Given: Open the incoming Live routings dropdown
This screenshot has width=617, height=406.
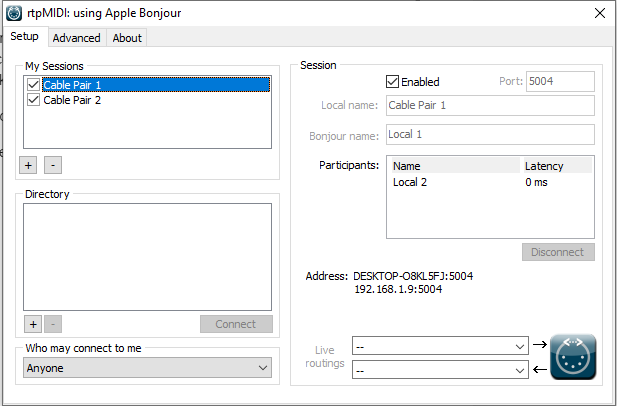Looking at the screenshot, I should 440,370.
